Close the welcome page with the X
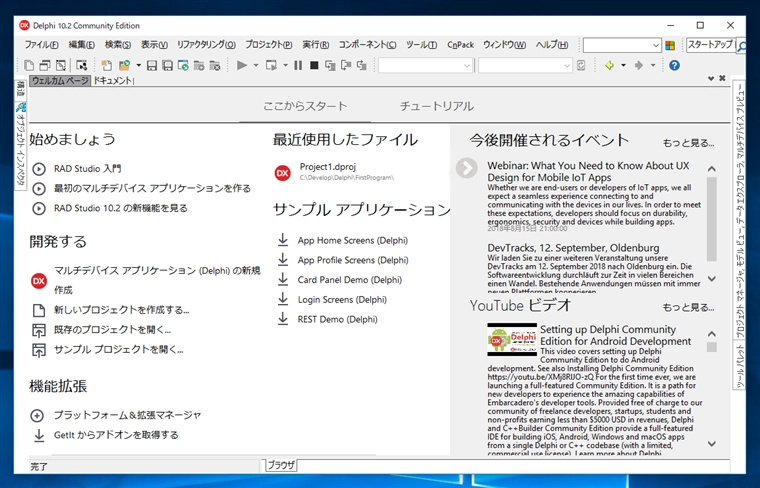Viewport: 760px width, 488px height. coord(722,79)
